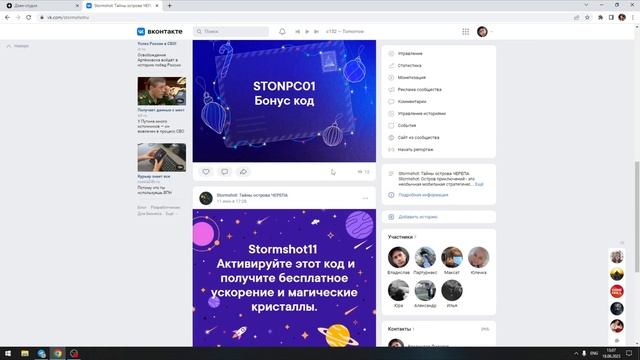Click Начать репортаж menu item
The width and height of the screenshot is (640, 360).
point(416,150)
